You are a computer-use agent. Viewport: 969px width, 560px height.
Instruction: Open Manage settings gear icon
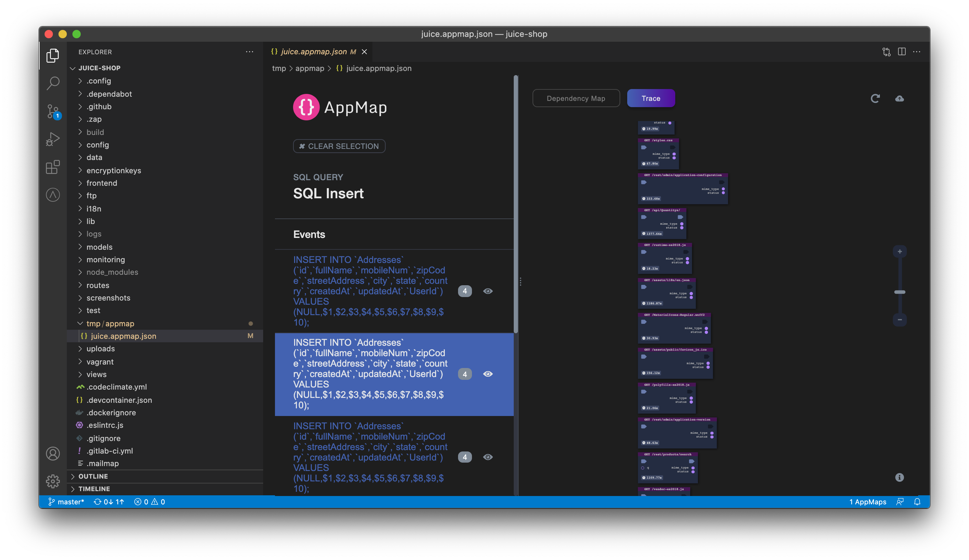pos(53,481)
